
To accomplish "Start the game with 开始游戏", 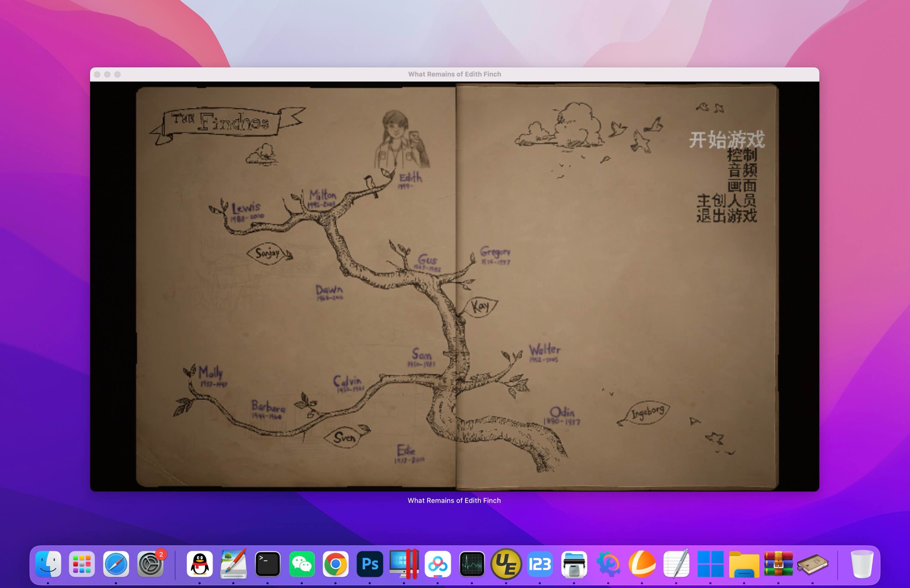I will point(727,139).
